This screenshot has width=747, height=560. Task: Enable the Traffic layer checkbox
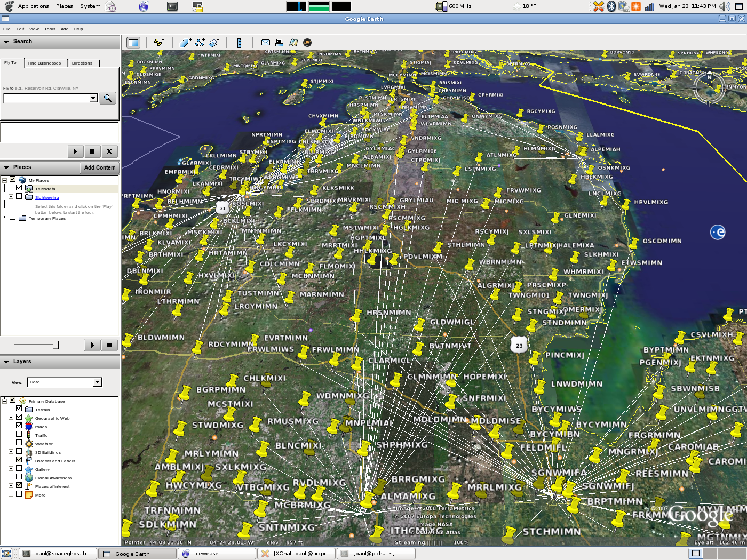(x=19, y=434)
